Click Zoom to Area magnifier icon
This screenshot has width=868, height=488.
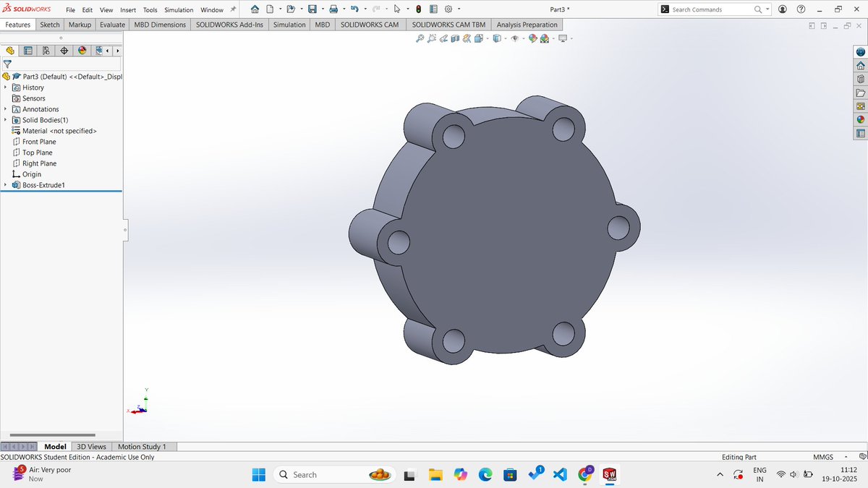pyautogui.click(x=431, y=38)
